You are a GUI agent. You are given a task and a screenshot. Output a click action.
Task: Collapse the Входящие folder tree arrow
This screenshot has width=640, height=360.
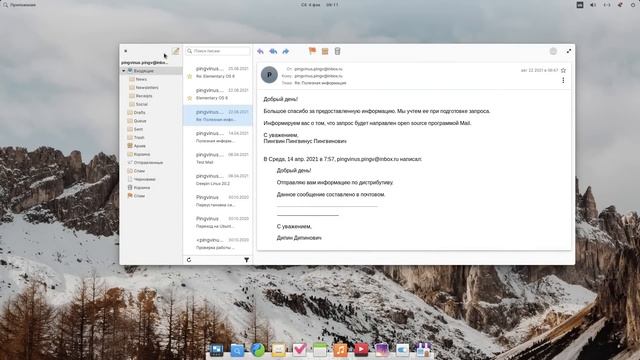(124, 71)
